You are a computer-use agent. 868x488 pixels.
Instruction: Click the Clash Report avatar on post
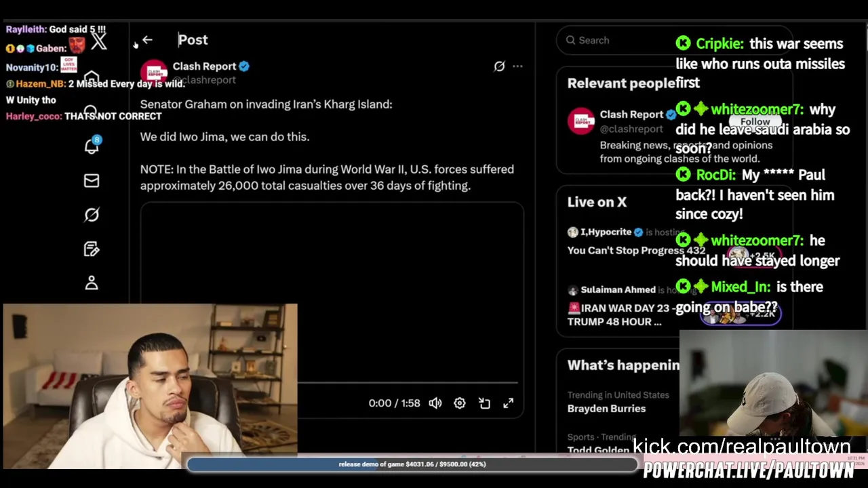click(154, 73)
